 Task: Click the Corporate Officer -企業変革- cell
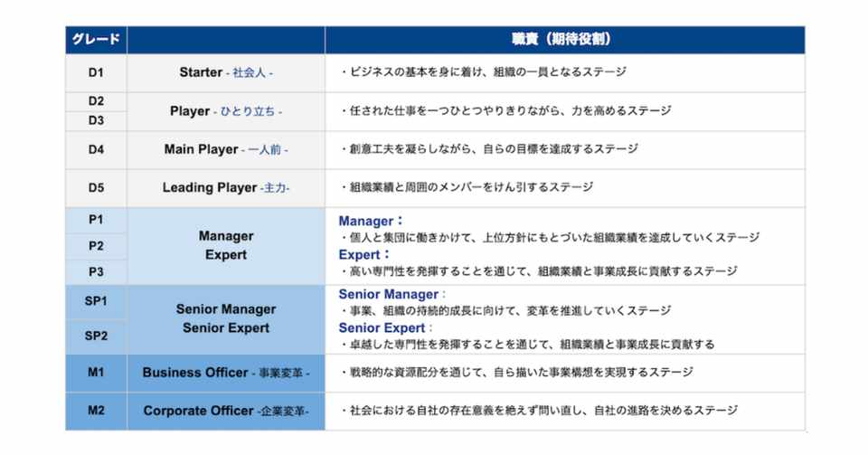click(226, 410)
